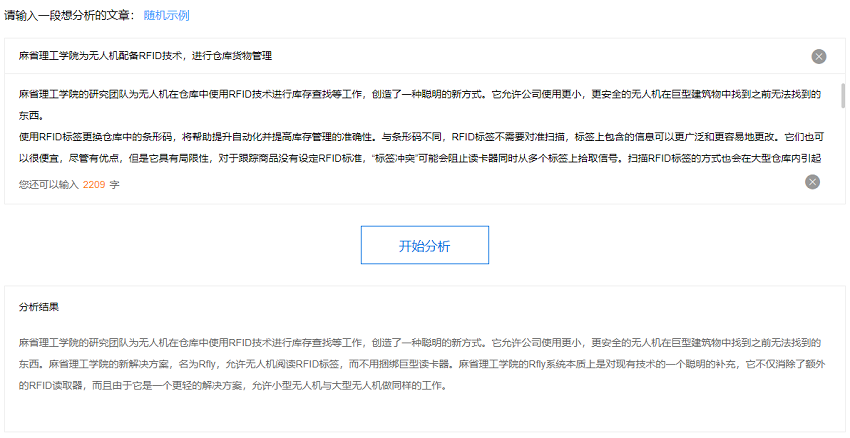Click the 您还可以输入 counter label

pyautogui.click(x=48, y=185)
